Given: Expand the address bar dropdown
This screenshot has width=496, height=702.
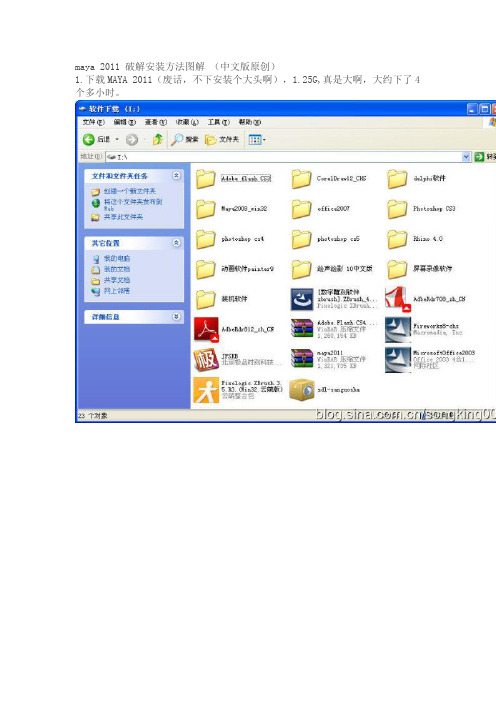Looking at the screenshot, I should point(466,157).
